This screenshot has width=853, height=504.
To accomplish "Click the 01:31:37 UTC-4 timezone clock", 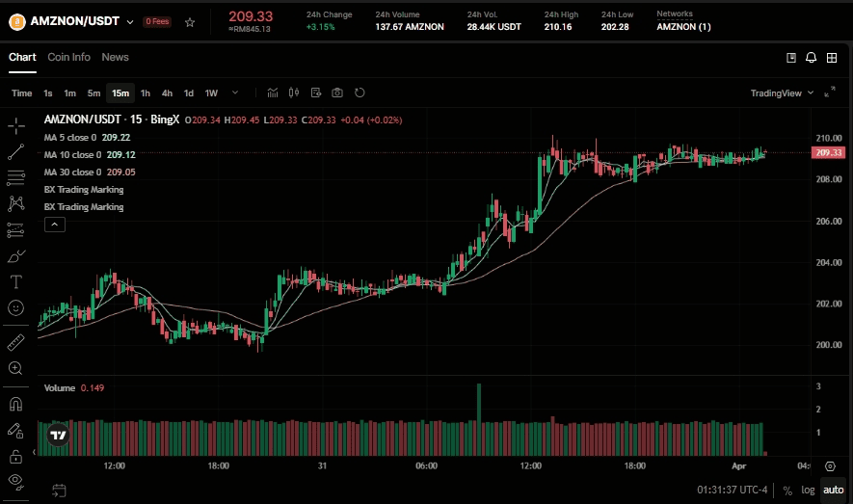I will point(732,490).
